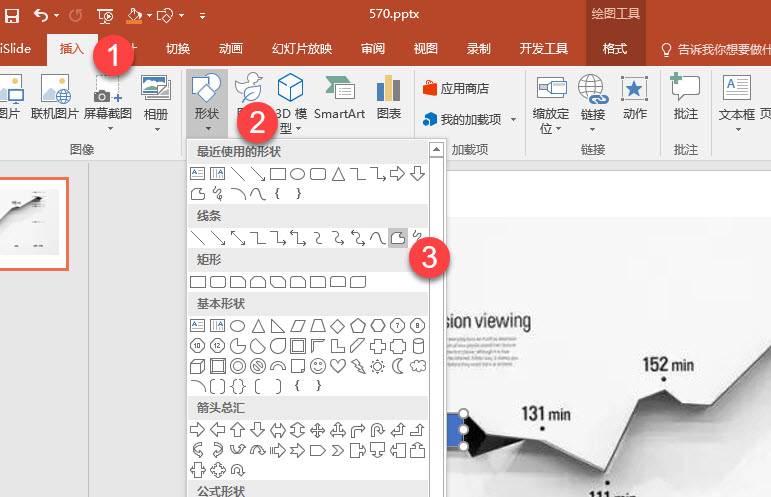Open the App Store (应用商店)

[x=456, y=88]
